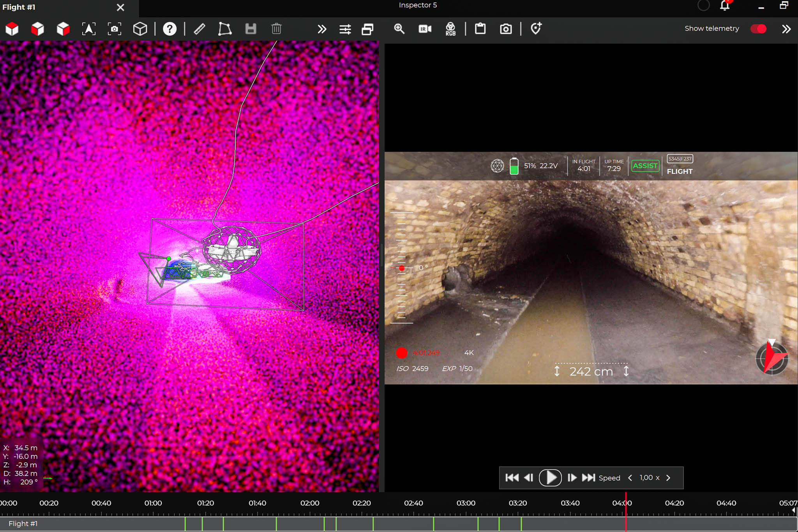
Task: Toggle the wireframe cube view
Action: [x=140, y=29]
